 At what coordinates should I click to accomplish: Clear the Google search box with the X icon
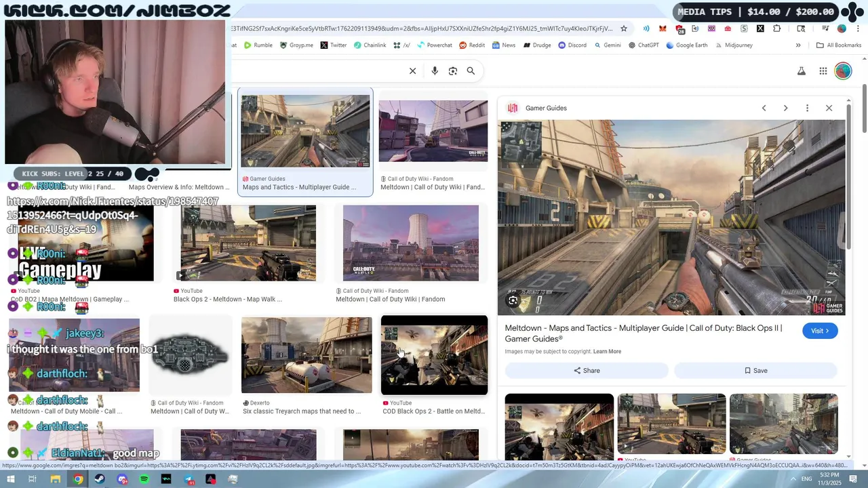point(412,71)
